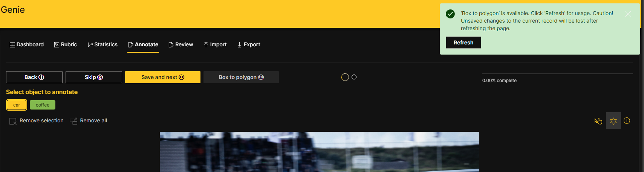The height and width of the screenshot is (172, 644).
Task: Select the pointer hand selection tool
Action: (598, 121)
